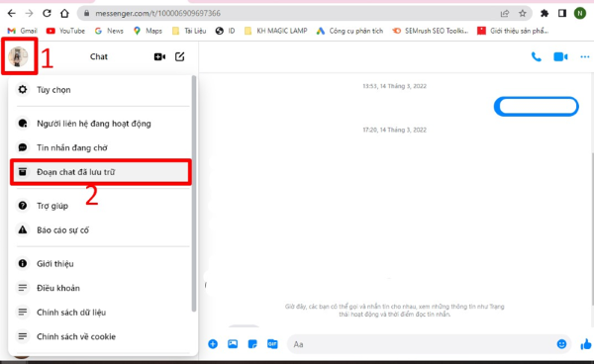Open the Chrome profile avatar N
Image resolution: width=594 pixels, height=364 pixels.
(x=580, y=13)
